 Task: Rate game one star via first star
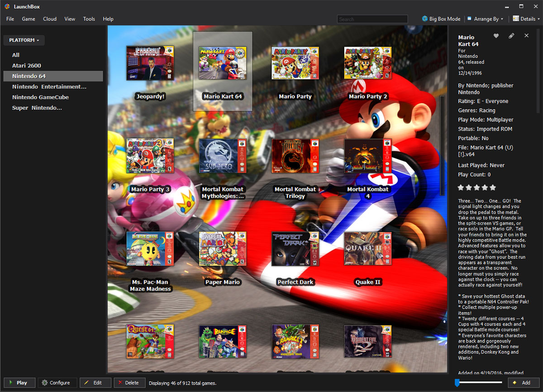point(461,187)
